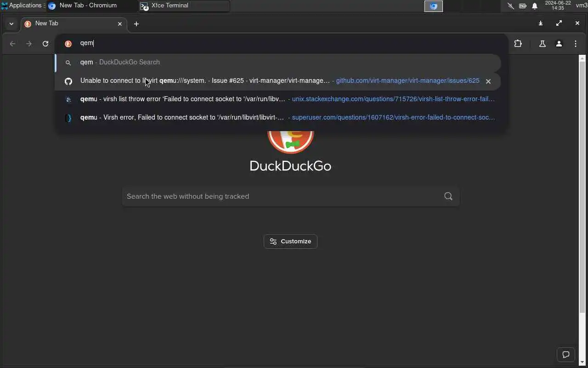This screenshot has height=368, width=588.
Task: Click the Super User suggestion icon
Action: [68, 118]
